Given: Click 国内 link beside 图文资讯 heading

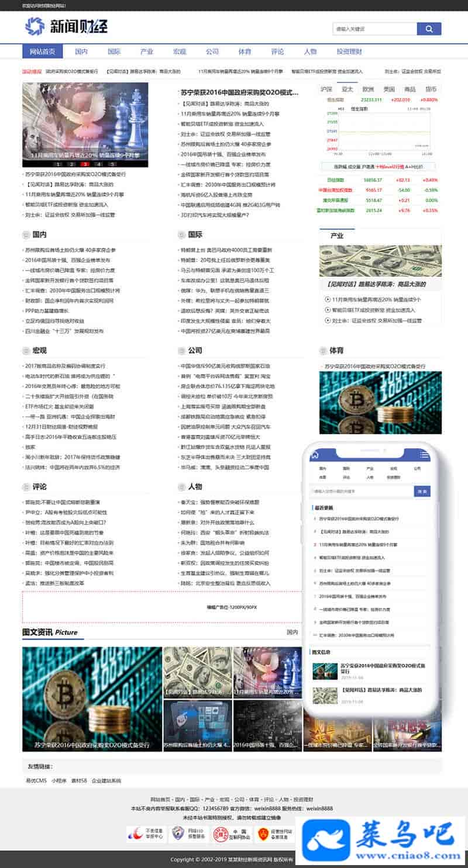Looking at the screenshot, I should (x=292, y=632).
